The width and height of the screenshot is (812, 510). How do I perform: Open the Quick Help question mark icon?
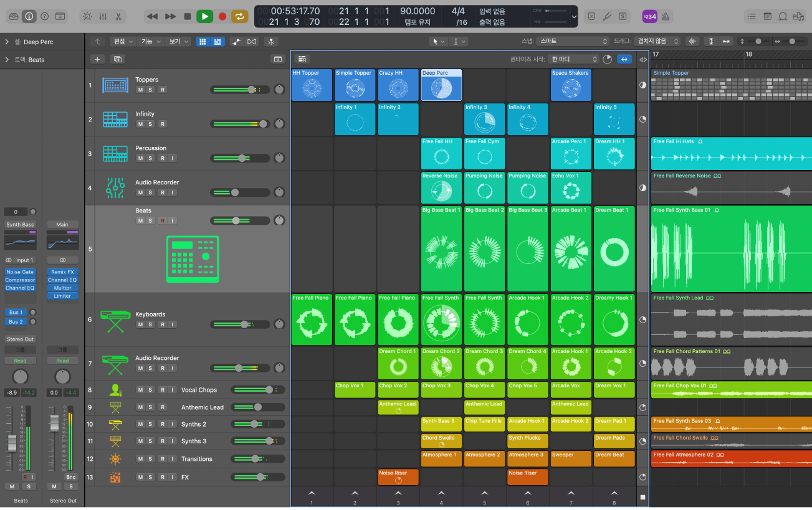(44, 16)
